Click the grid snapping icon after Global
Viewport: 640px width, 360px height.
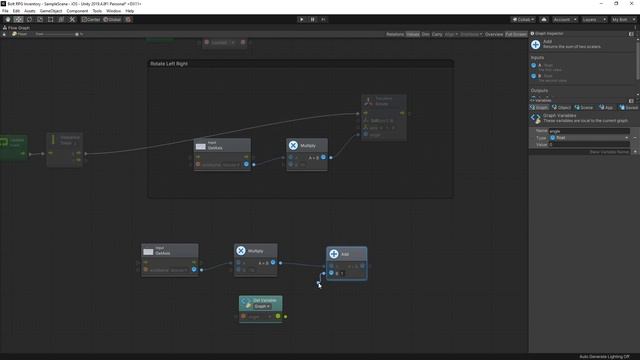pyautogui.click(x=128, y=19)
